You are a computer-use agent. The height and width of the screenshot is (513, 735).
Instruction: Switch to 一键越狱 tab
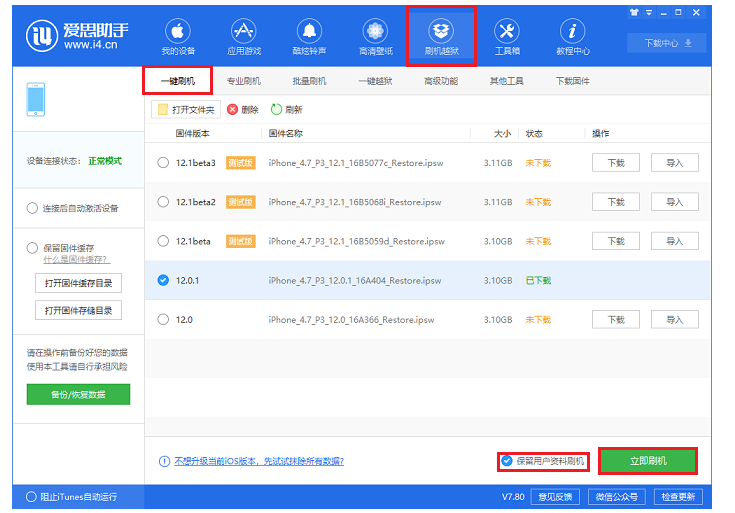point(375,81)
